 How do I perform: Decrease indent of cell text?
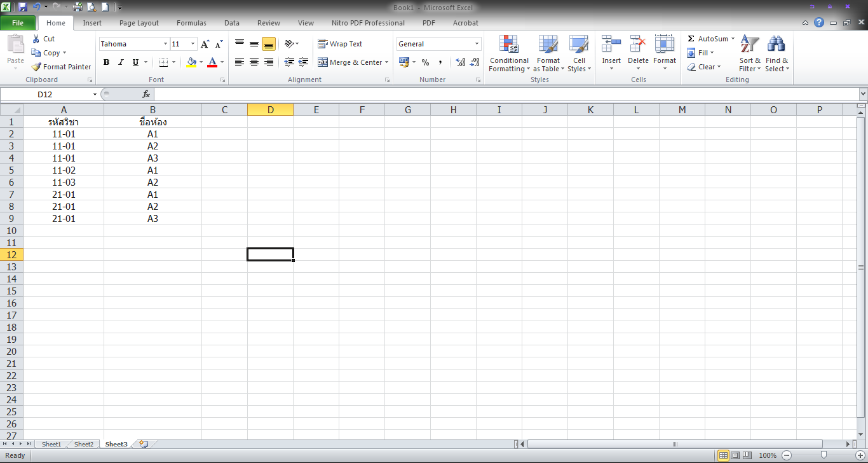[x=289, y=62]
